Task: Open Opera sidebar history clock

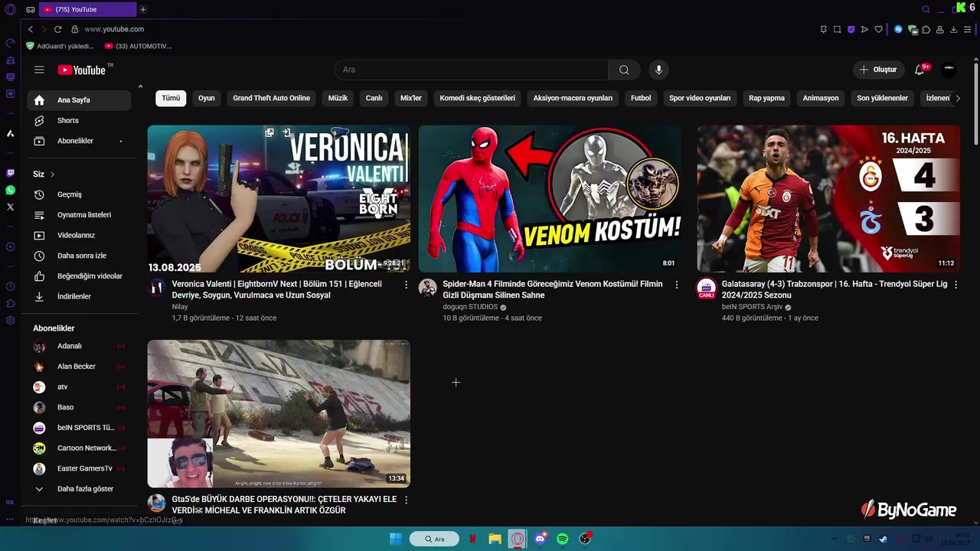Action: [x=10, y=286]
